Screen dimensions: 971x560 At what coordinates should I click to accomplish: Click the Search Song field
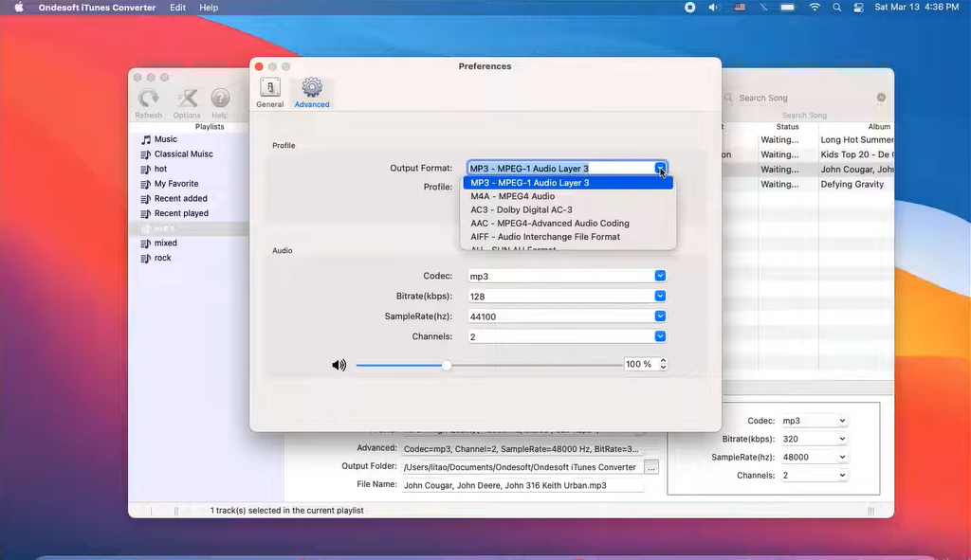pos(805,98)
